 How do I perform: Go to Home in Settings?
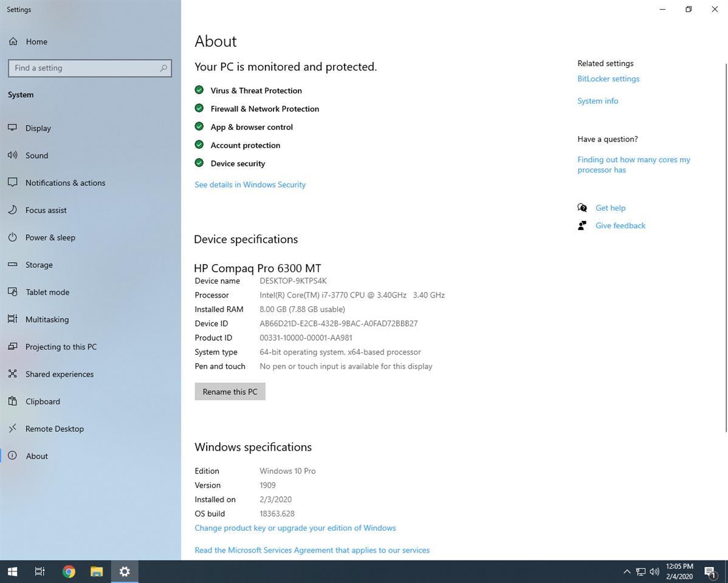coord(36,42)
